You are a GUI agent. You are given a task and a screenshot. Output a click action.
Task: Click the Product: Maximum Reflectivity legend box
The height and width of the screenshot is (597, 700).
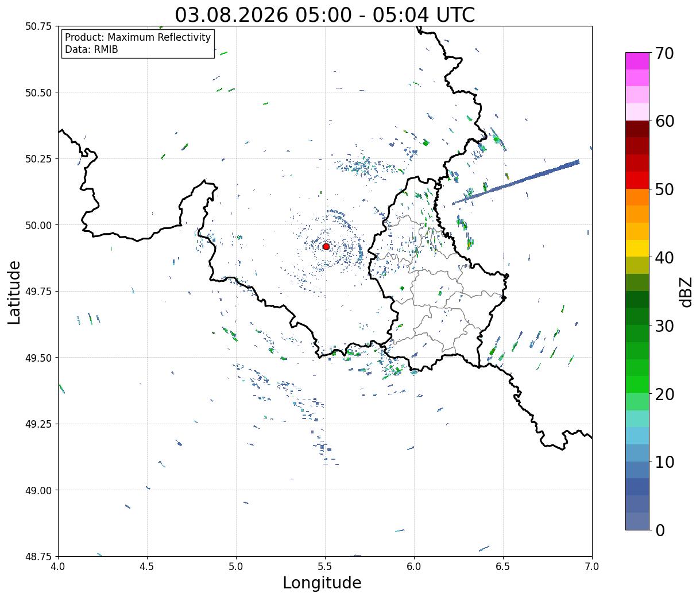coord(138,44)
